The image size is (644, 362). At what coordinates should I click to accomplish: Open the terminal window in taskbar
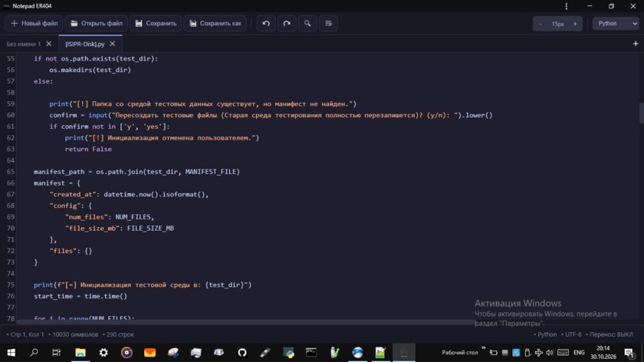(x=311, y=353)
